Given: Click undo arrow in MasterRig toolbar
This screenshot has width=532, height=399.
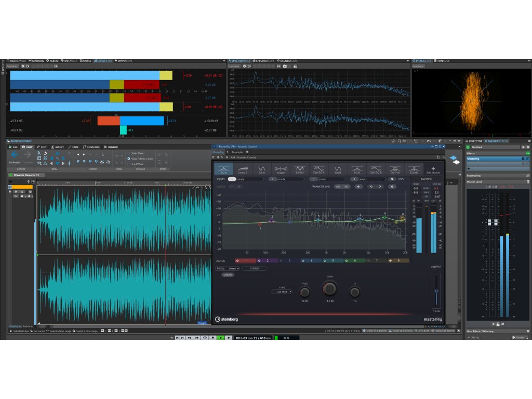Looking at the screenshot, I should point(371,187).
